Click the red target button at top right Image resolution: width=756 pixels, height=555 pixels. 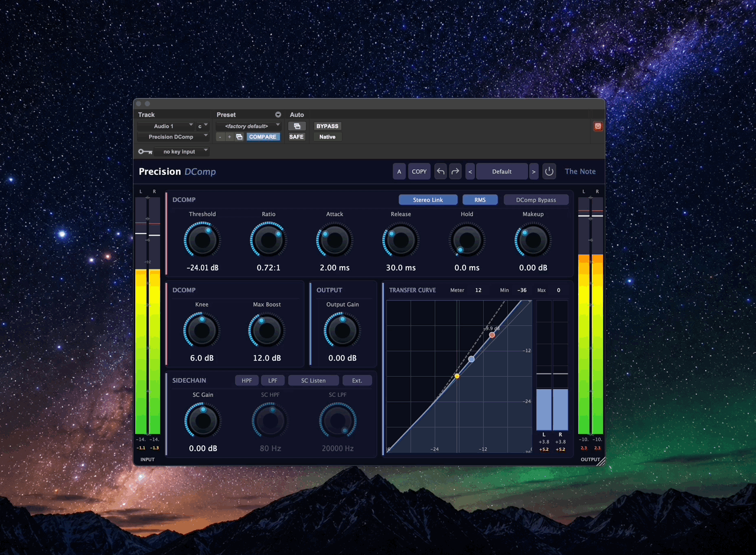[x=598, y=126]
